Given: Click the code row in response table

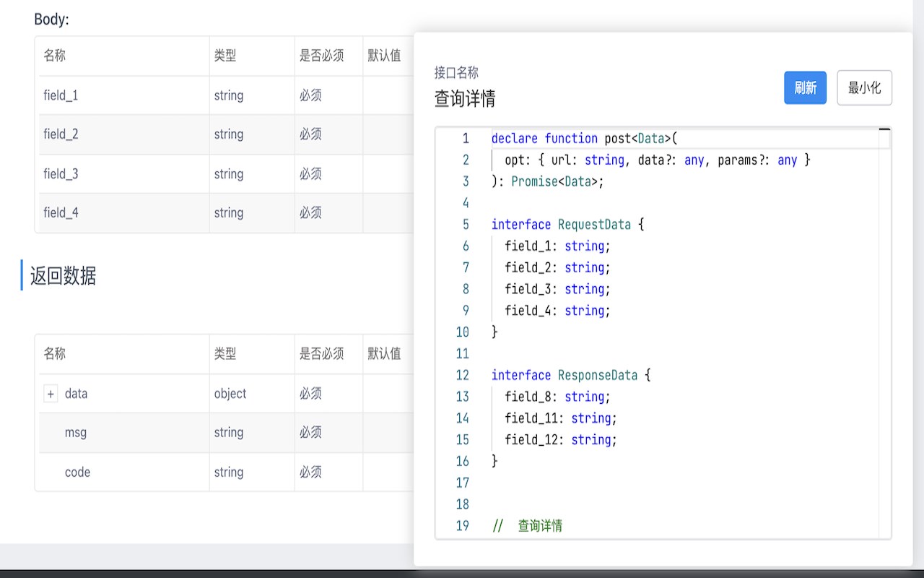Looking at the screenshot, I should pos(77,473).
